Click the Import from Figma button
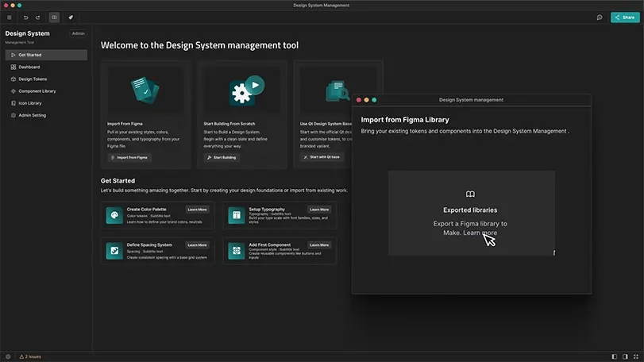Screen dimensions: 644x362 coord(129,158)
